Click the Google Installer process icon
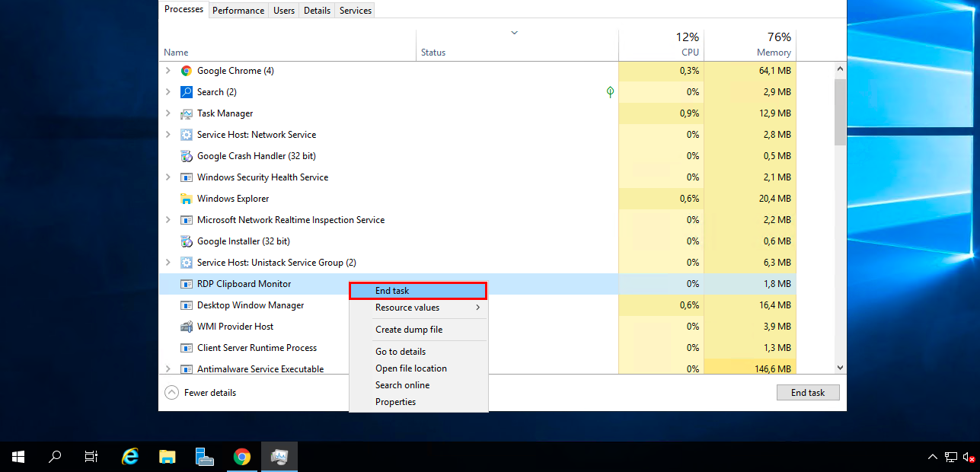 (x=187, y=241)
